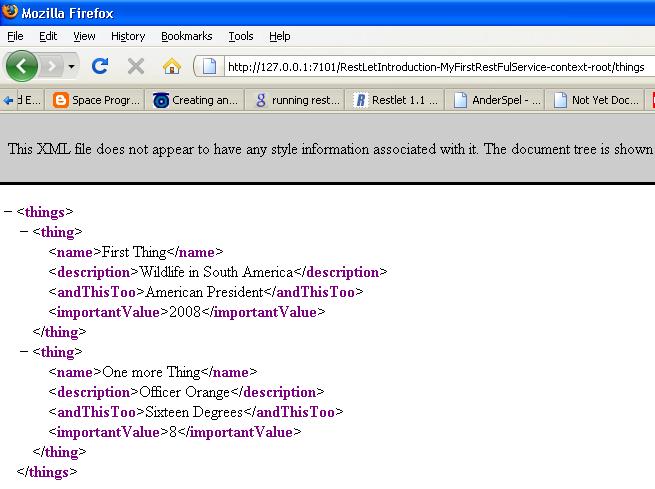Viewport: 655px width, 489px height.
Task: Click the Stop loading X icon
Action: click(135, 67)
